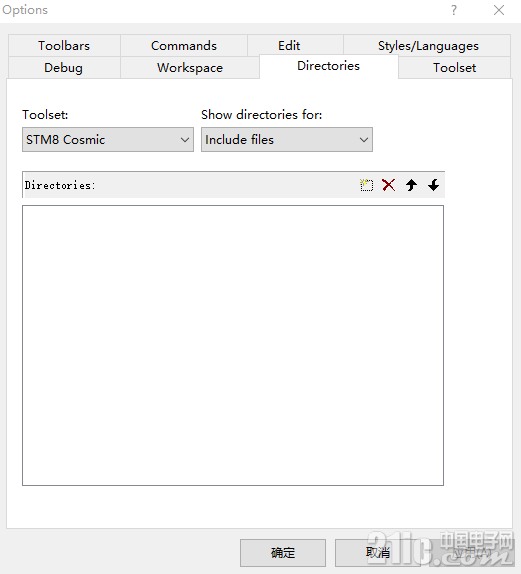This screenshot has height=574, width=521.
Task: Select the Edit tab
Action: [289, 46]
